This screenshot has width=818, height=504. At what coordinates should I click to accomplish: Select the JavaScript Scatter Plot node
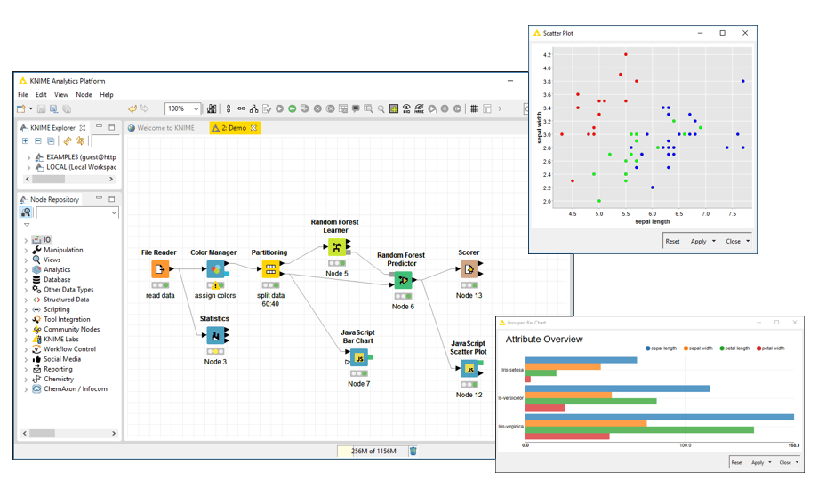click(x=469, y=369)
